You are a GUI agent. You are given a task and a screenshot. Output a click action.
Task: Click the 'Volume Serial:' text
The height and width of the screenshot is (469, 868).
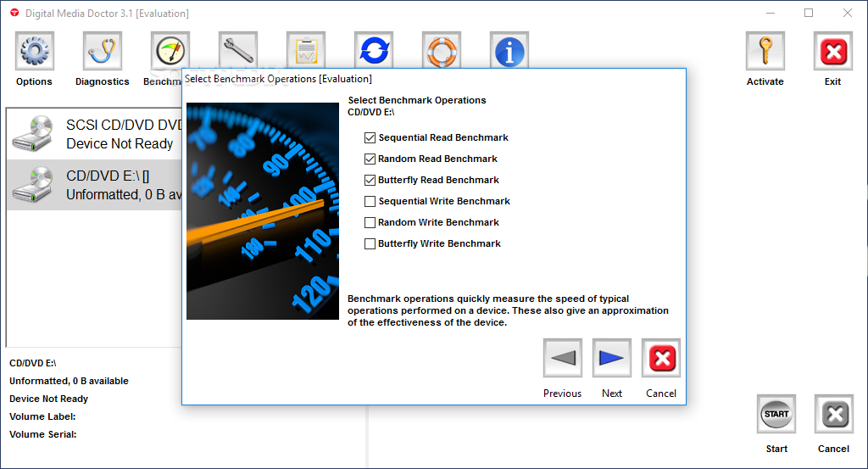(x=43, y=434)
